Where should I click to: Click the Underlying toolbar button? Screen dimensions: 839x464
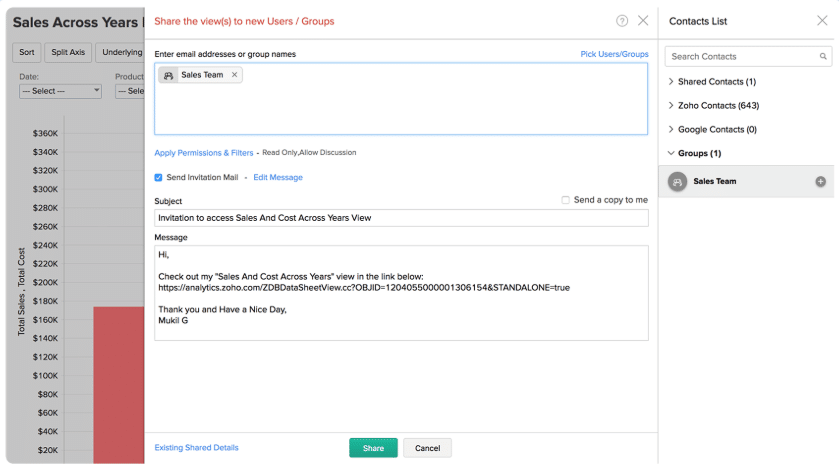tap(120, 52)
